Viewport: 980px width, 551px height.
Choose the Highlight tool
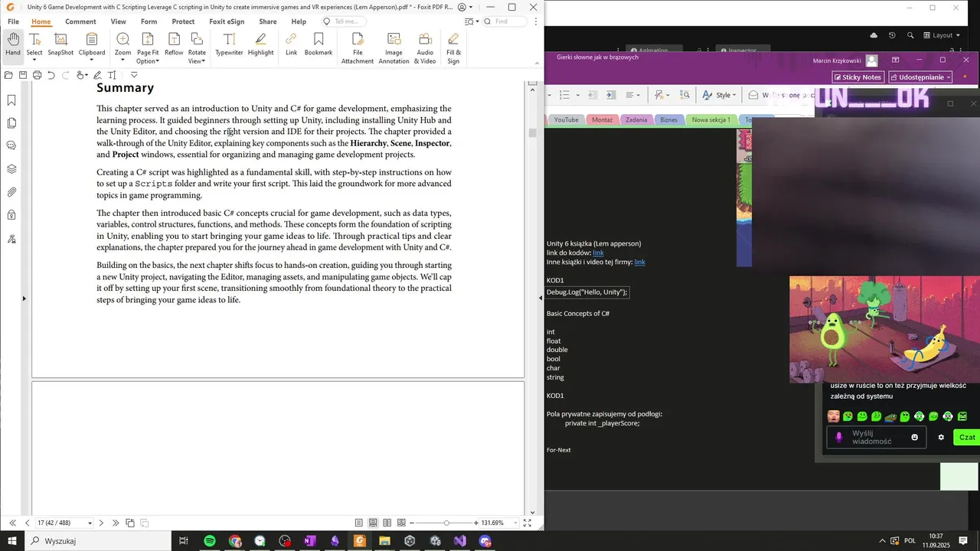click(260, 44)
